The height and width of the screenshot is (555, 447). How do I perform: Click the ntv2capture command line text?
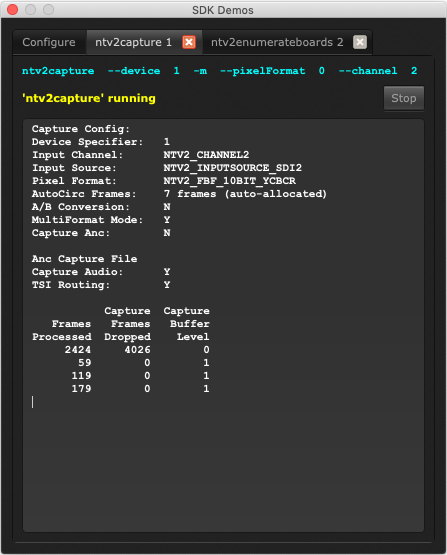point(219,71)
